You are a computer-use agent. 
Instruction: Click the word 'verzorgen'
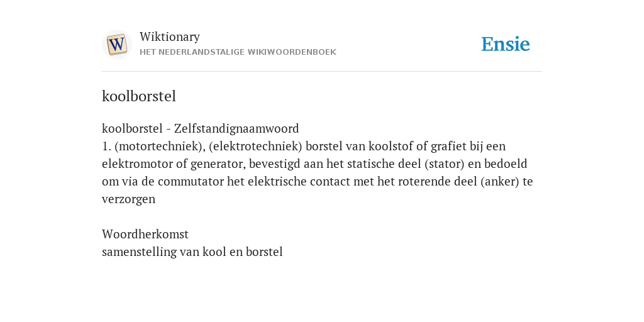(x=128, y=199)
